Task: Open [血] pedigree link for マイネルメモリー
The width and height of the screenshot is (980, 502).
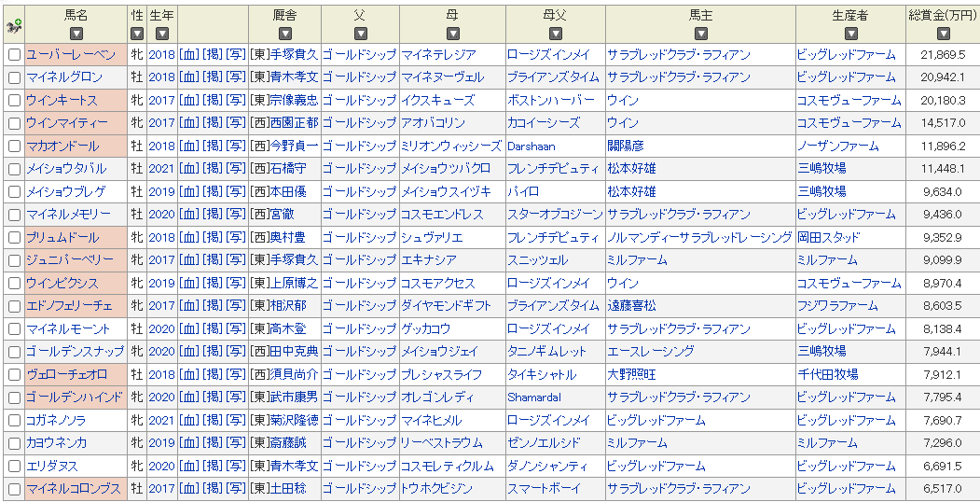Action: pyautogui.click(x=188, y=215)
